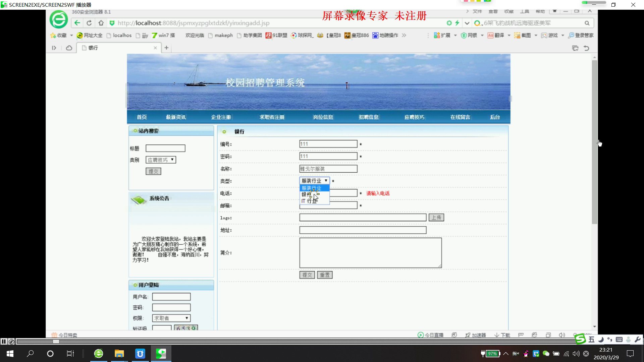
Task: Open 企业注册 navigation item
Action: pos(221,117)
